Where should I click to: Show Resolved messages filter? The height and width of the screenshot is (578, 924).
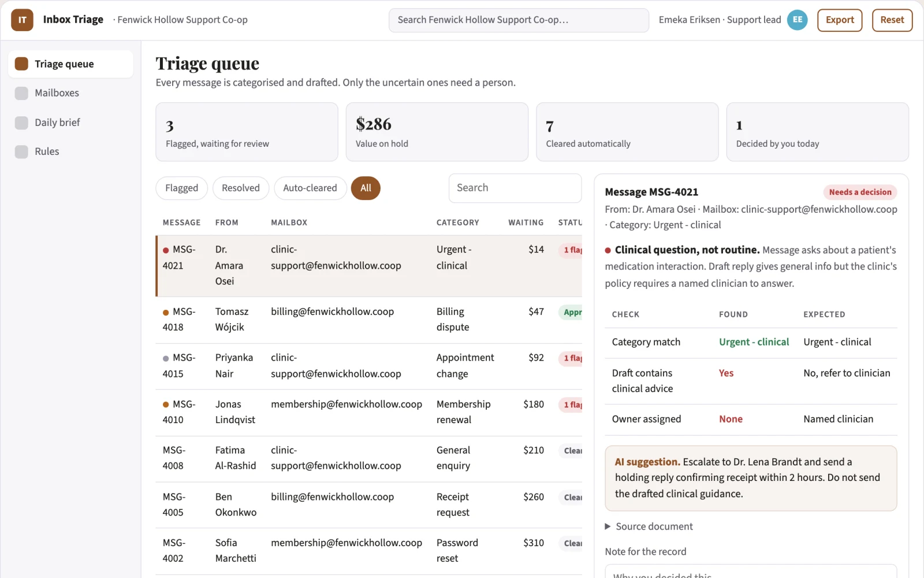[x=241, y=188]
